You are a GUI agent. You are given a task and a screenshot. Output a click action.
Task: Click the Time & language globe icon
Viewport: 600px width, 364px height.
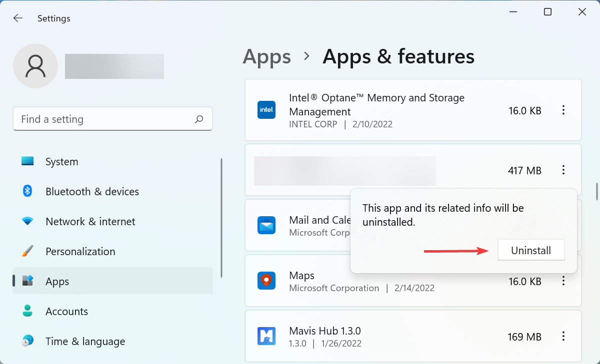tap(27, 341)
